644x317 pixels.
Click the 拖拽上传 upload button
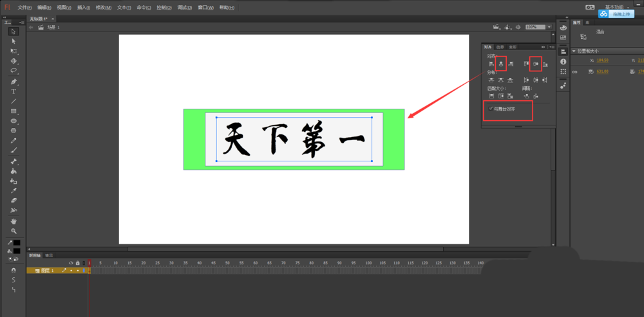618,14
